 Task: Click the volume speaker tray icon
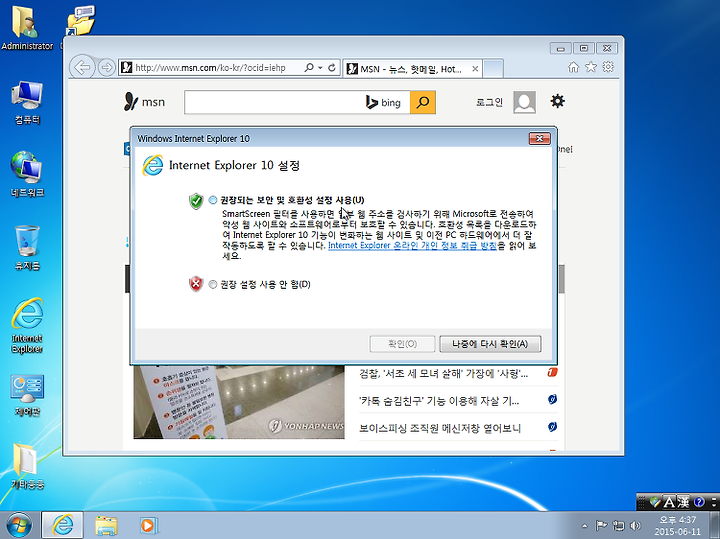pyautogui.click(x=636, y=526)
